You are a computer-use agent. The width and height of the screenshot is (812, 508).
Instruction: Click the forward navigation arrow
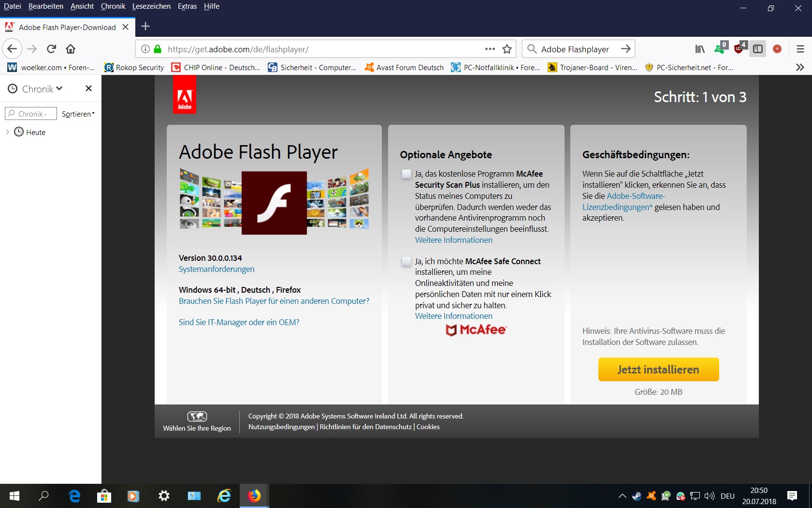point(32,49)
